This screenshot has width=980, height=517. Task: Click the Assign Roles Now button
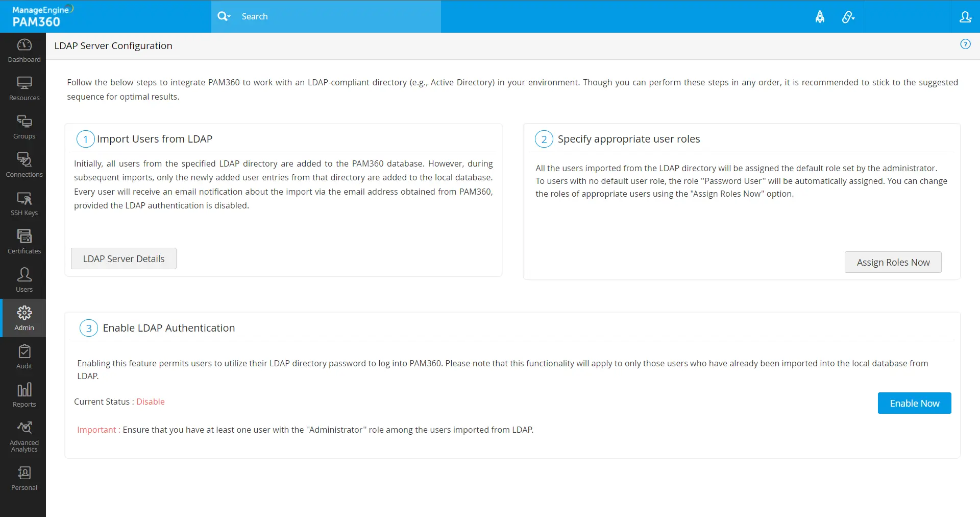[893, 262]
